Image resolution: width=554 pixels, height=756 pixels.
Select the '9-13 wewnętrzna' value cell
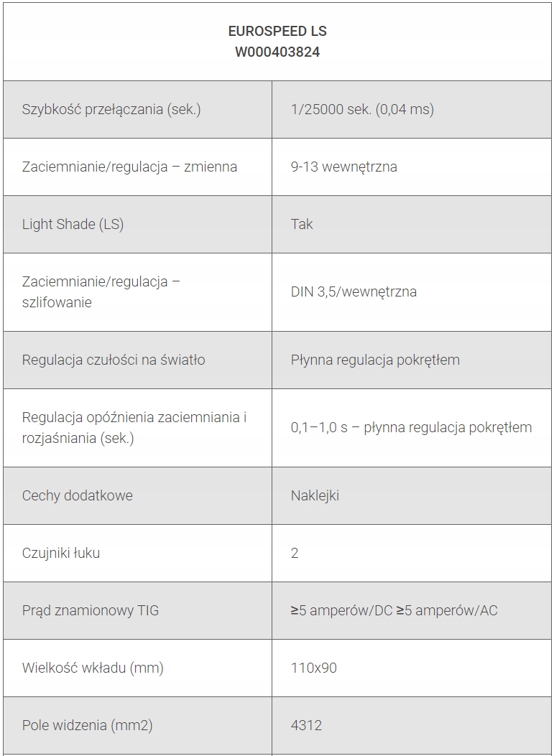[x=343, y=167]
